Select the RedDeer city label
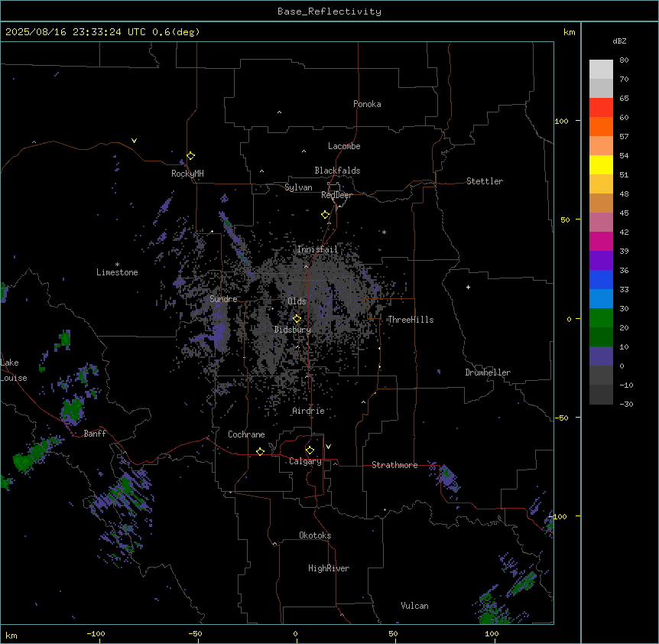Viewport: 659px width, 644px height. coord(336,195)
